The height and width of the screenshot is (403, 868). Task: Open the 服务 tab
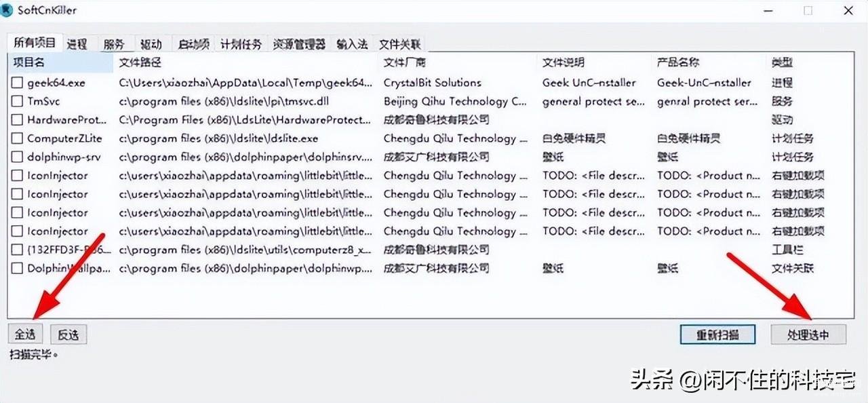point(114,44)
